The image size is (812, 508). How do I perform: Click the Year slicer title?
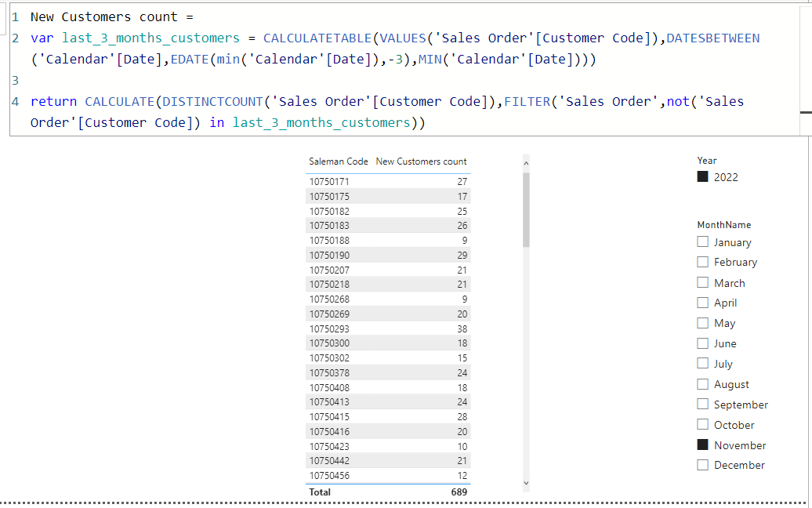pos(707,161)
